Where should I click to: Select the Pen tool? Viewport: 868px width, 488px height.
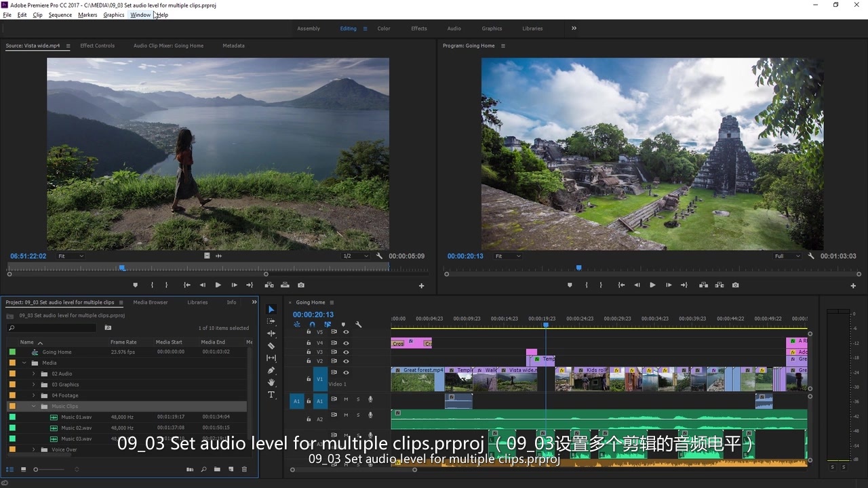click(271, 370)
